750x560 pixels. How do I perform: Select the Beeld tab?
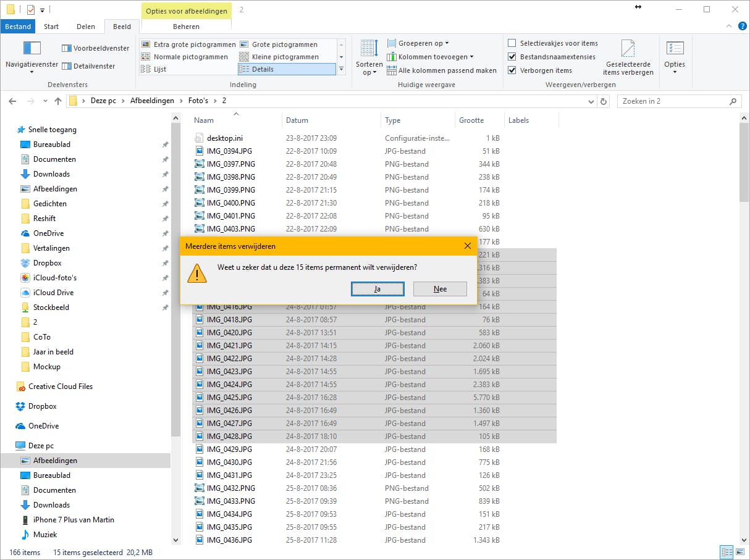(122, 27)
